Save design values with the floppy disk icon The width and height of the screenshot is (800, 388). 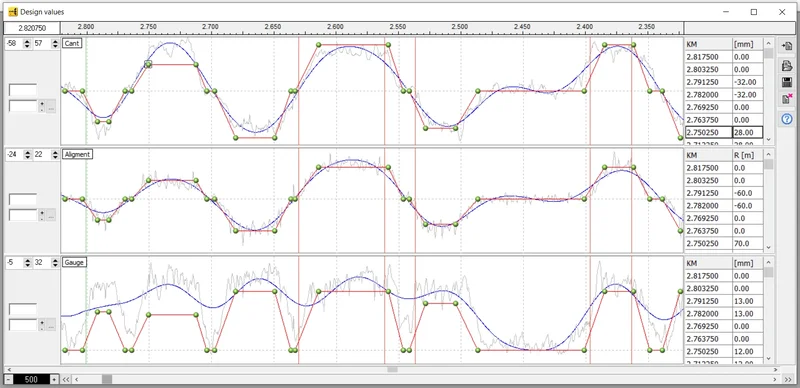point(787,82)
